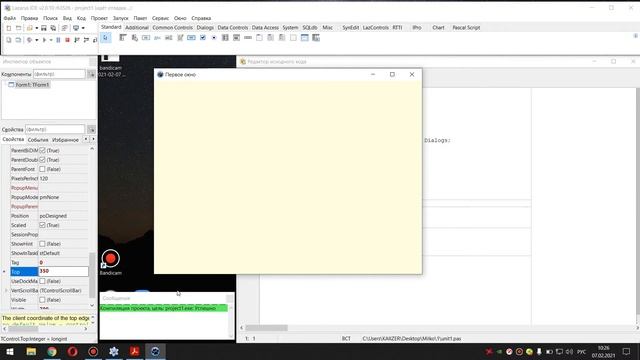Click the Save file toolbar icon
Viewport: 640px width, 360px height.
pyautogui.click(x=44, y=28)
